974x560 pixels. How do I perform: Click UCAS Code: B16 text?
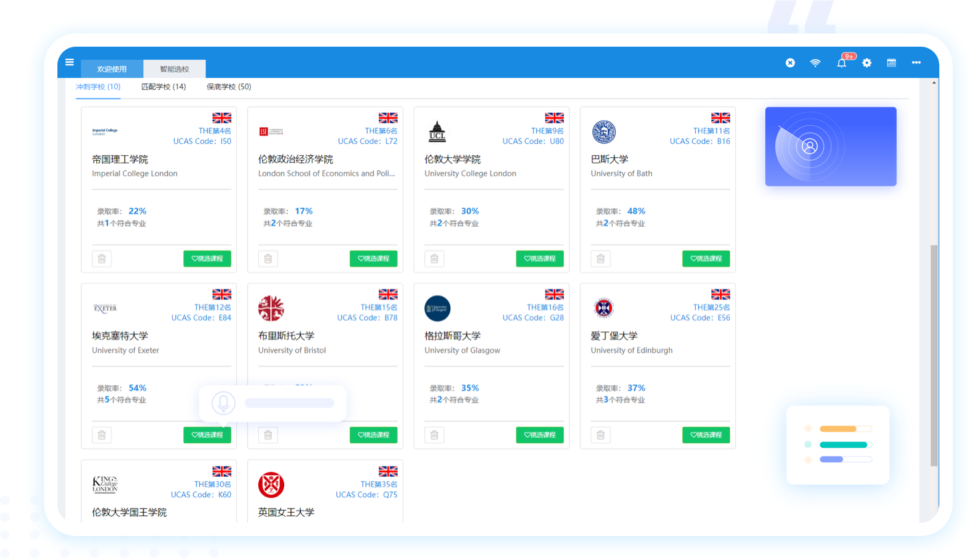[700, 141]
